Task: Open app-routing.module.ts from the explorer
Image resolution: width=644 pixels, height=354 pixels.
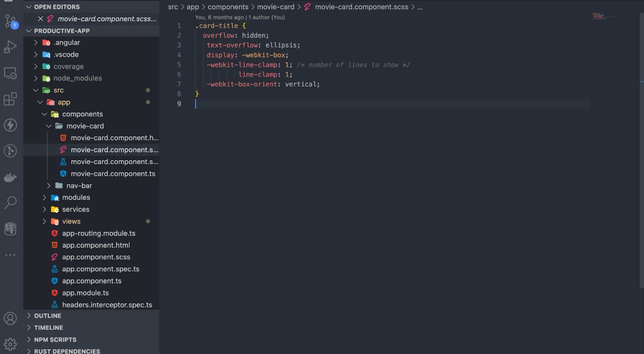Action: 99,233
